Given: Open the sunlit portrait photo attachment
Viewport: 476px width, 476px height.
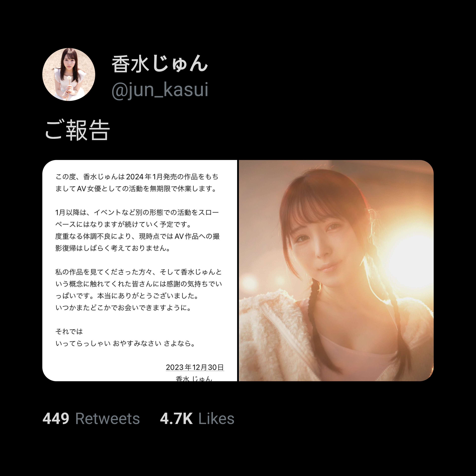Looking at the screenshot, I should click(x=336, y=270).
